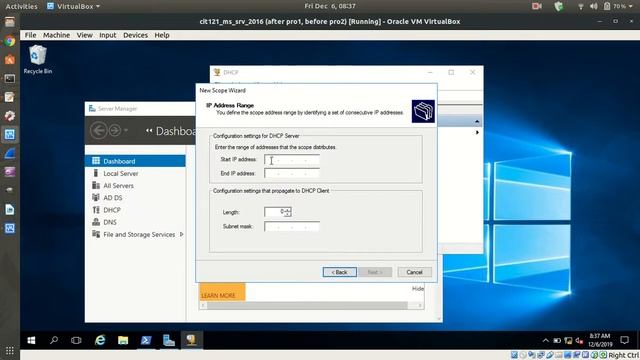This screenshot has height=360, width=640.
Task: Open File Explorer from the taskbar
Action: pyautogui.click(x=123, y=340)
